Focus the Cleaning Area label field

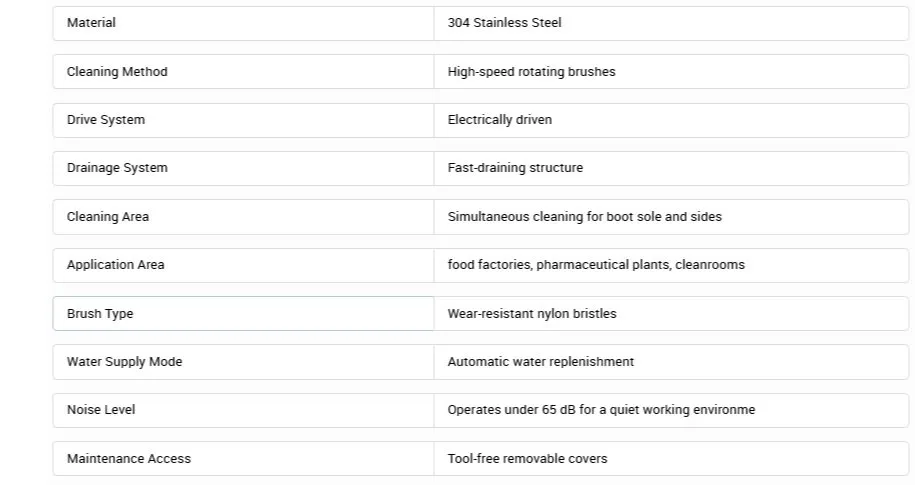pyautogui.click(x=243, y=217)
